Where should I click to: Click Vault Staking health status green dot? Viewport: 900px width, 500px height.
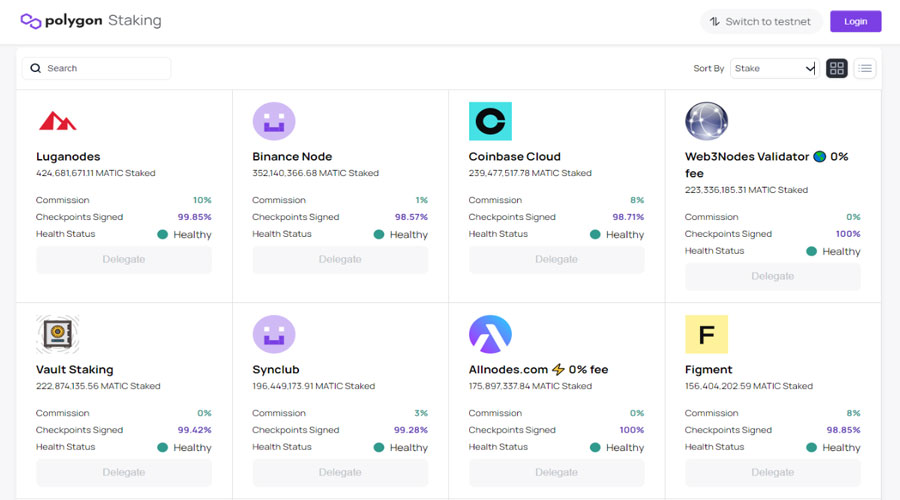coord(162,447)
